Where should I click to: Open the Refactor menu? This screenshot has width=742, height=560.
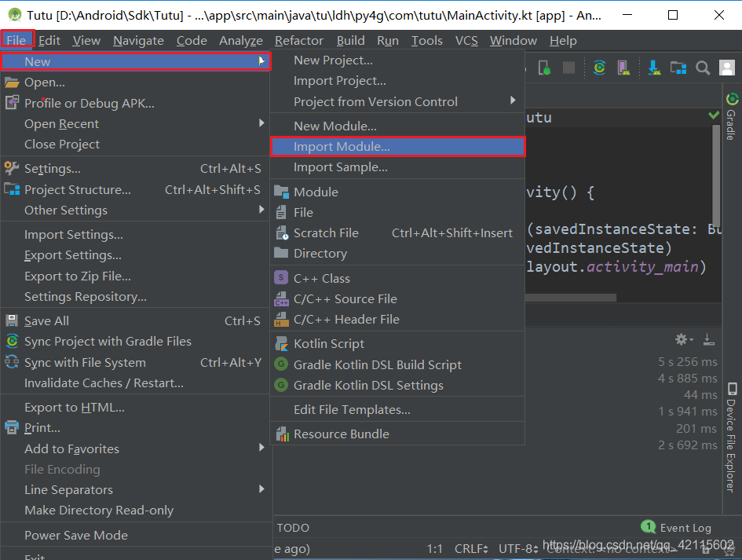[x=299, y=41]
